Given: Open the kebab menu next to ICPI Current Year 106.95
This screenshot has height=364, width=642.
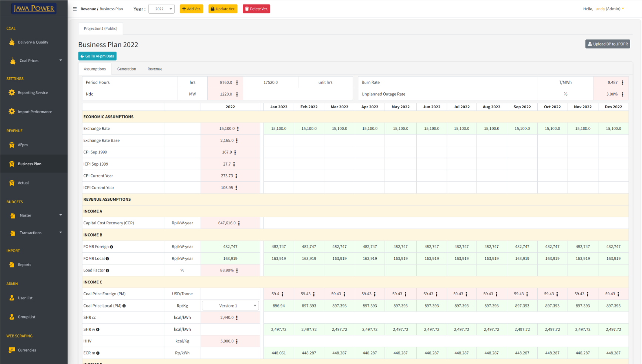Looking at the screenshot, I should pyautogui.click(x=236, y=188).
